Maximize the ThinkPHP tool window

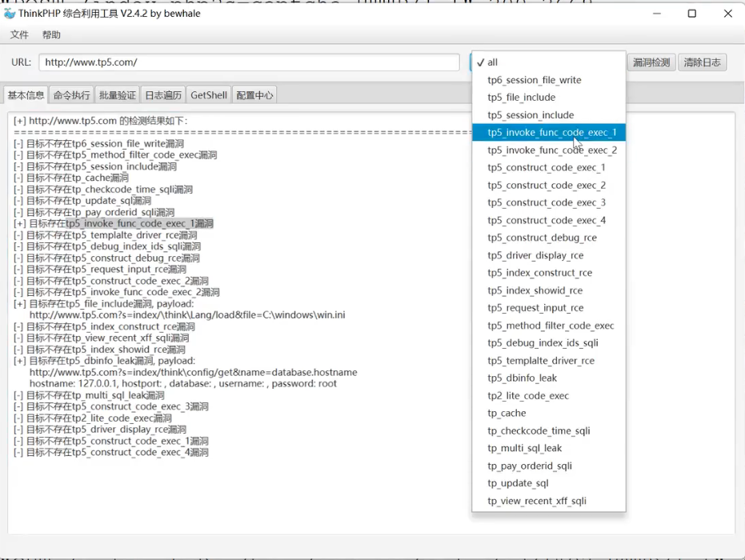691,14
